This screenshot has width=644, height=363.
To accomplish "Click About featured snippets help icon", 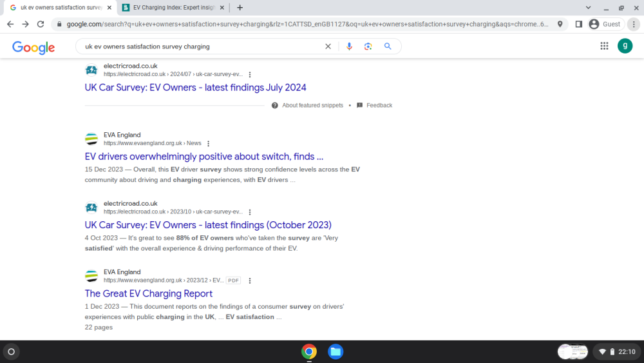I will (275, 106).
